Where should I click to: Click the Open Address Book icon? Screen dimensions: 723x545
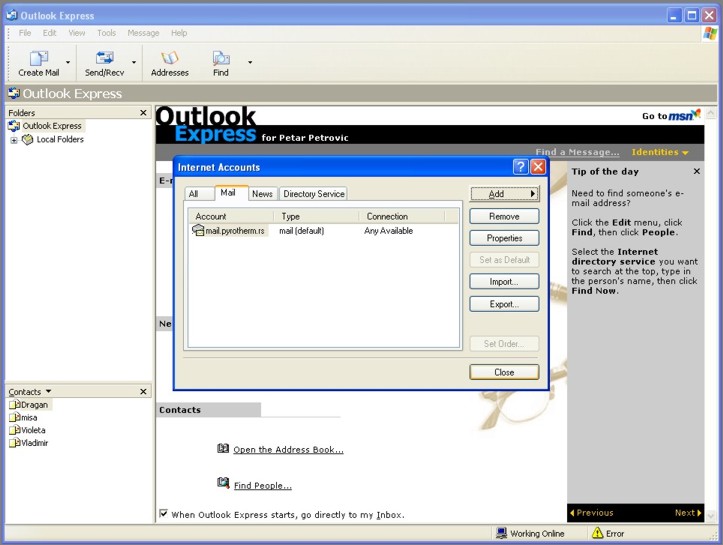tap(223, 448)
